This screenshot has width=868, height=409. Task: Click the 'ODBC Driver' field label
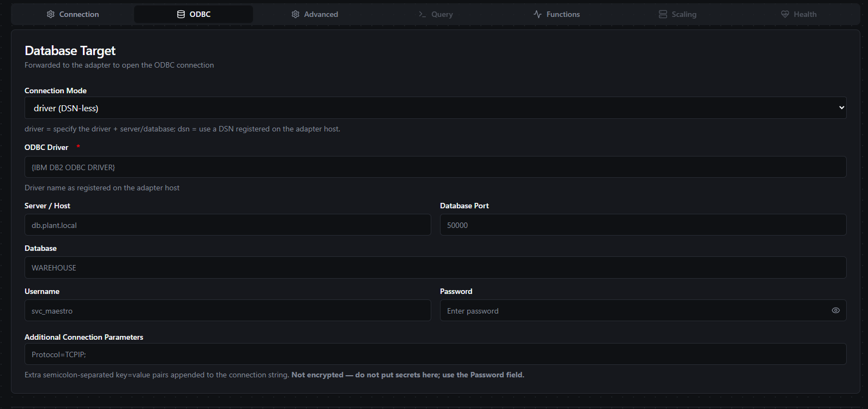click(46, 147)
